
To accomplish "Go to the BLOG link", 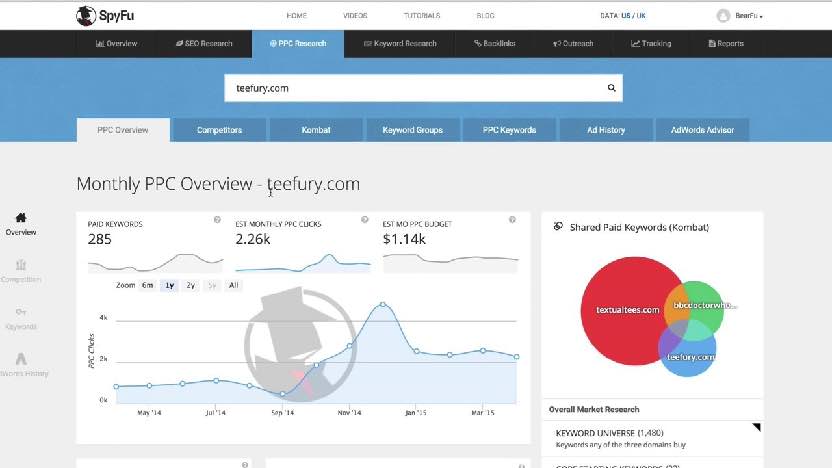I will (x=485, y=16).
